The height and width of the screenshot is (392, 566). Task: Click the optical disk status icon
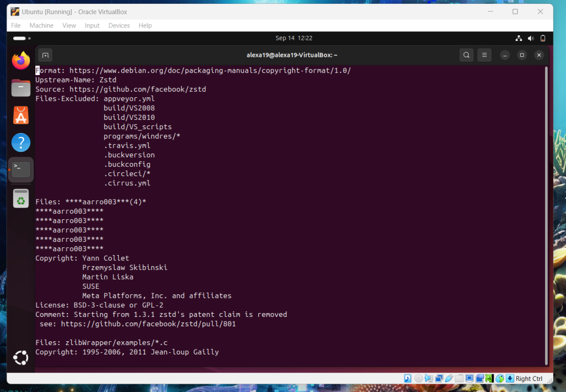point(419,379)
